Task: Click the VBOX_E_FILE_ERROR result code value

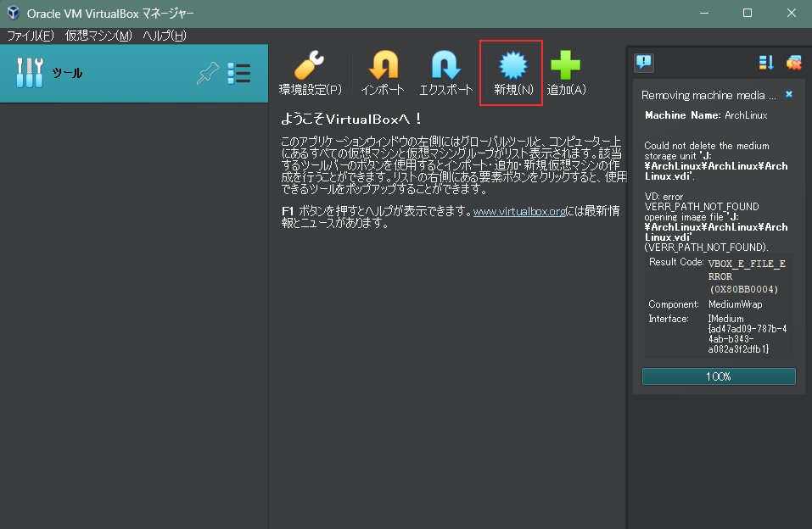Action: (747, 276)
